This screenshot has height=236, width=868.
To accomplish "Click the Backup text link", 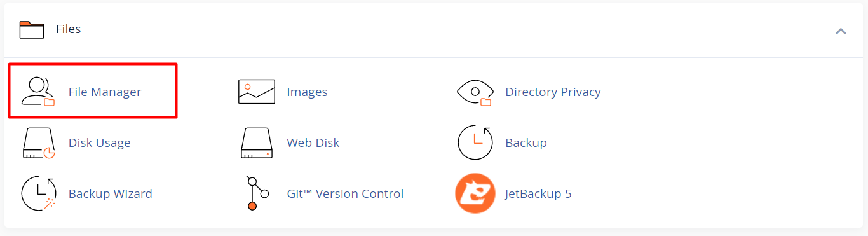I will pos(526,143).
